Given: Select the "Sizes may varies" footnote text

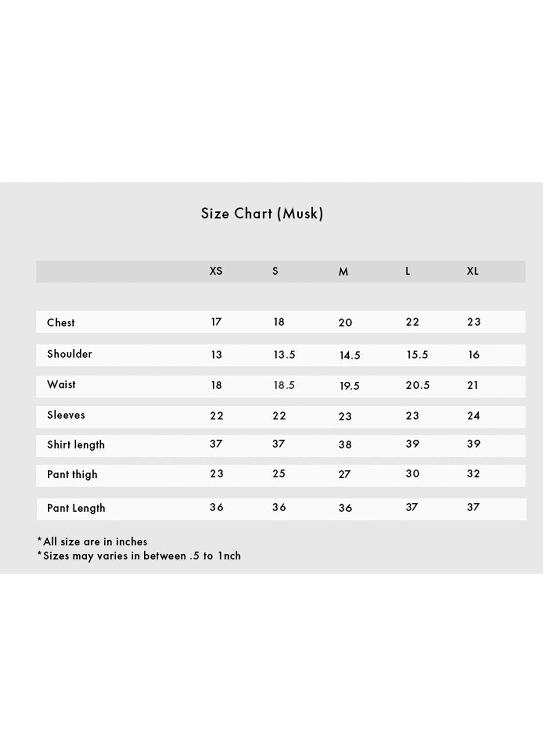Looking at the screenshot, I should pyautogui.click(x=139, y=556).
